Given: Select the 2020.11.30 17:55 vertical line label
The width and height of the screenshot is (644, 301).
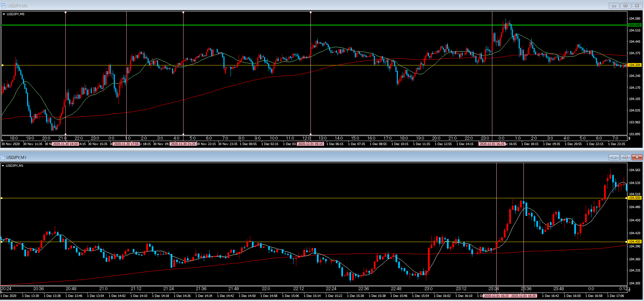Looking at the screenshot, I should 126,144.
